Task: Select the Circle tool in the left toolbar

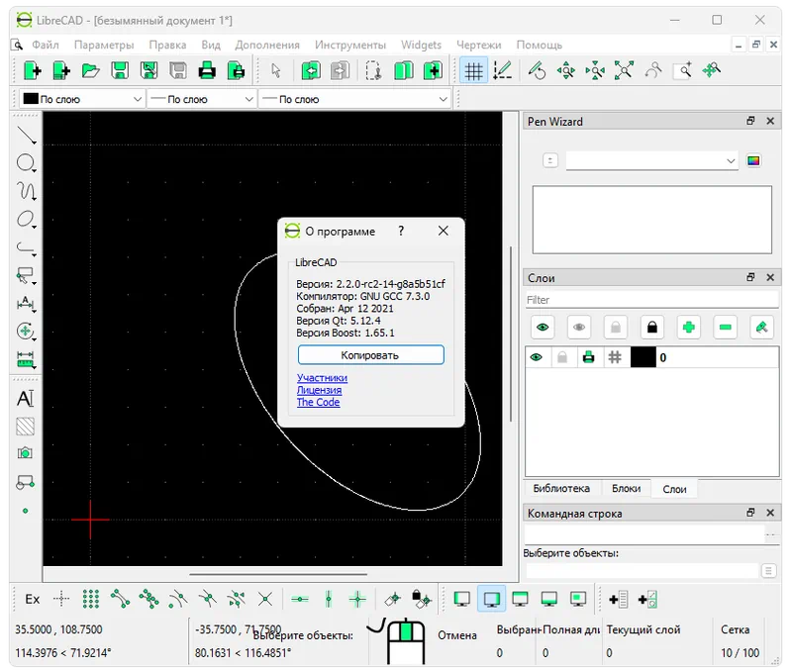Action: tap(26, 163)
